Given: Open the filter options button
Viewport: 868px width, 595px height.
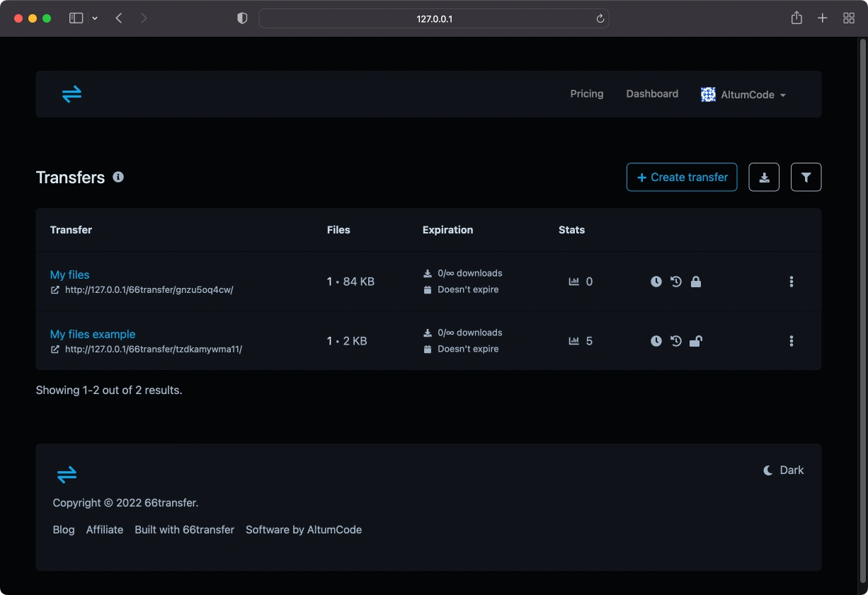Looking at the screenshot, I should pos(806,177).
